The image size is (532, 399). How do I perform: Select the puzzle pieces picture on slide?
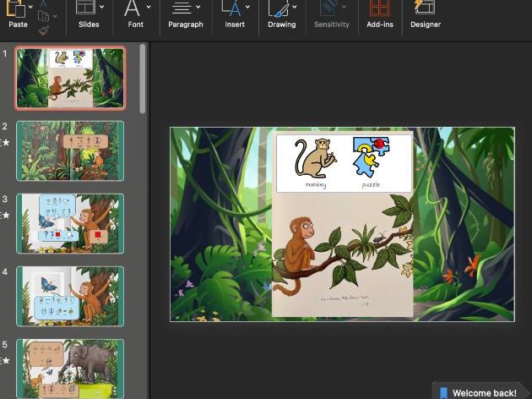pos(371,157)
